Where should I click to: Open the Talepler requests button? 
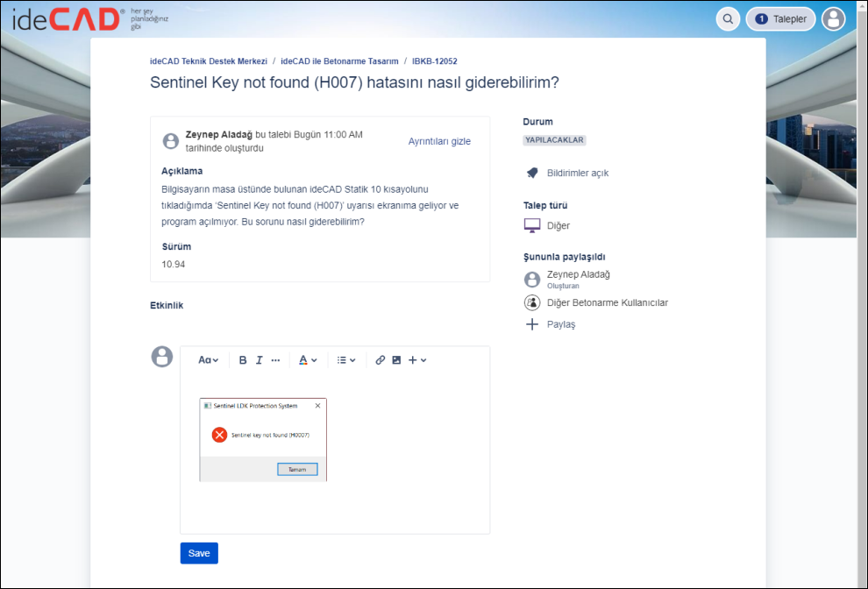(x=780, y=19)
